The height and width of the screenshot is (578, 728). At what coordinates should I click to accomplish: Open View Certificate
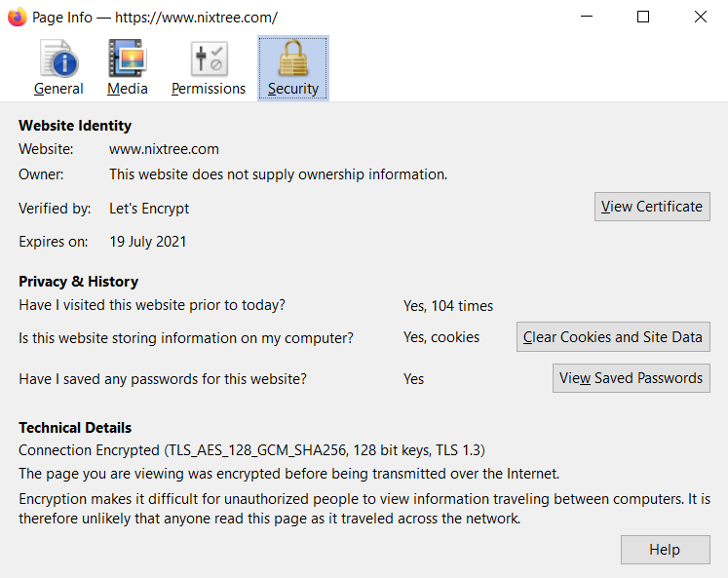tap(652, 207)
